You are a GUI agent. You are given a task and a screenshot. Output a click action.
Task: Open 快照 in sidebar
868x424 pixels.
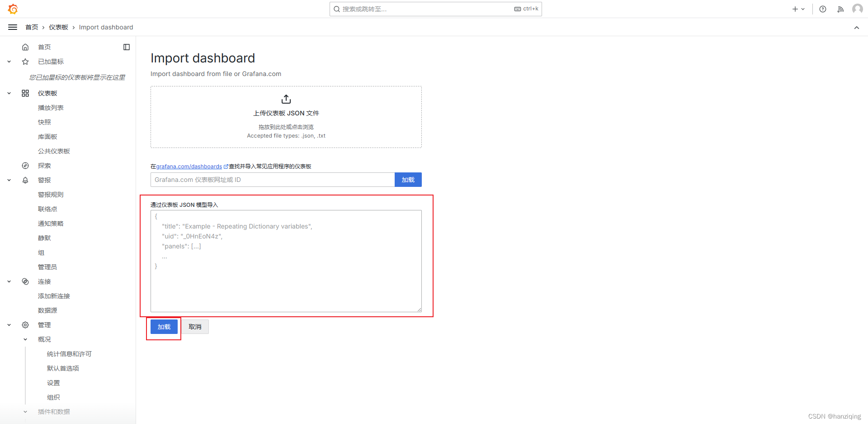tap(44, 122)
